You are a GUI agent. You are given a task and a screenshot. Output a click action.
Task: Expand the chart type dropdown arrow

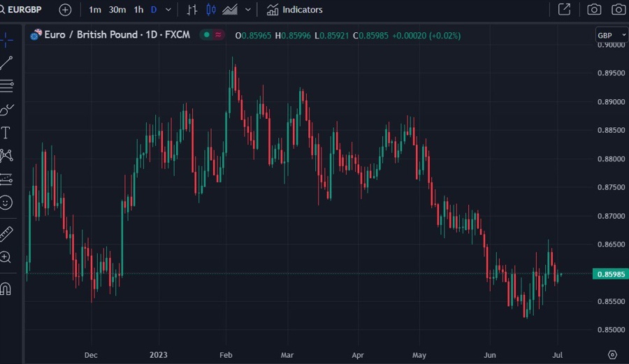[247, 10]
